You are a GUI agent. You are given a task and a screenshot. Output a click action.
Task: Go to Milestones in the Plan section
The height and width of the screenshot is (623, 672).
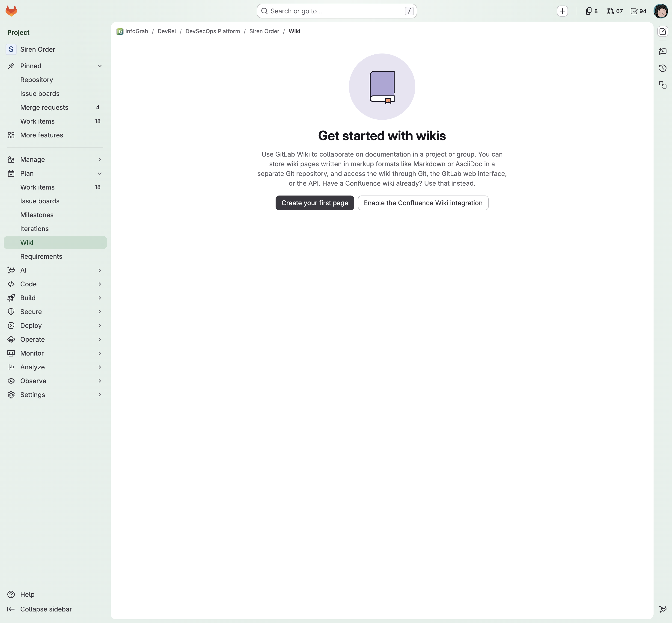(55, 215)
